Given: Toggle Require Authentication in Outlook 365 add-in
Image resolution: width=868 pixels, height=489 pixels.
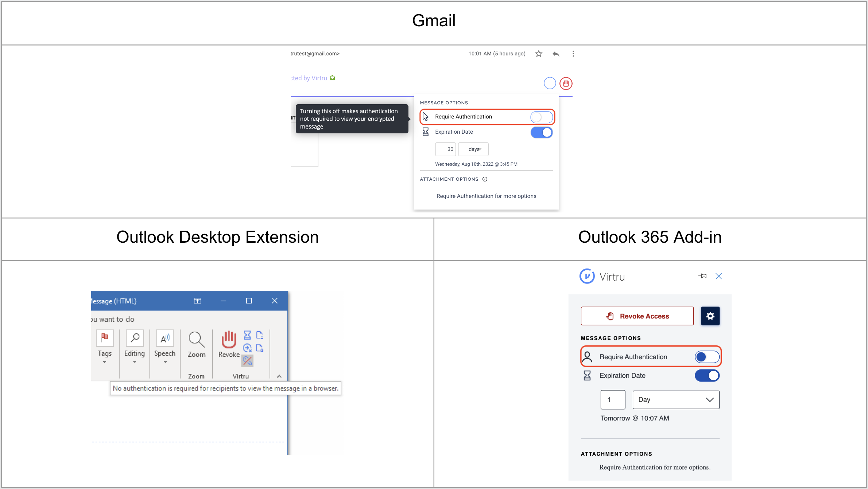Looking at the screenshot, I should pyautogui.click(x=707, y=357).
